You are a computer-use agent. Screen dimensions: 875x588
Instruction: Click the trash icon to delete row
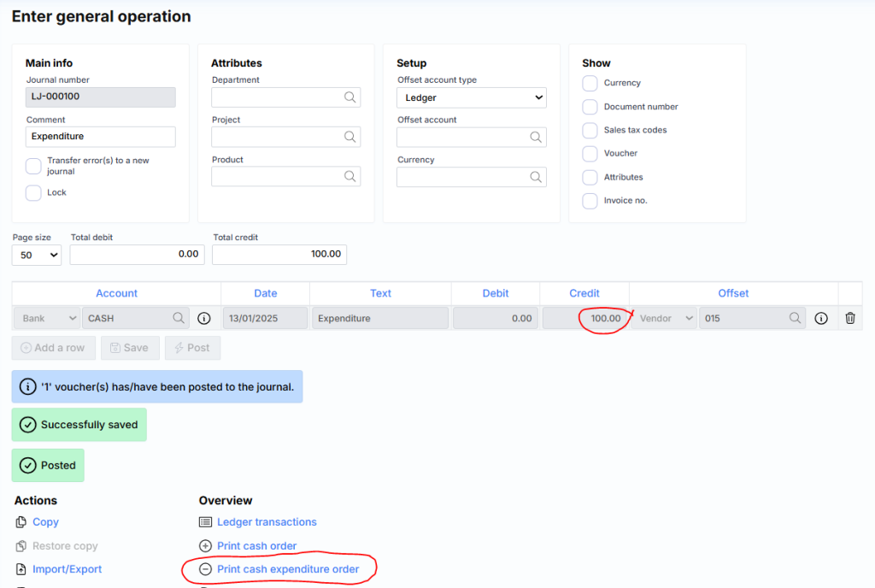coord(849,318)
